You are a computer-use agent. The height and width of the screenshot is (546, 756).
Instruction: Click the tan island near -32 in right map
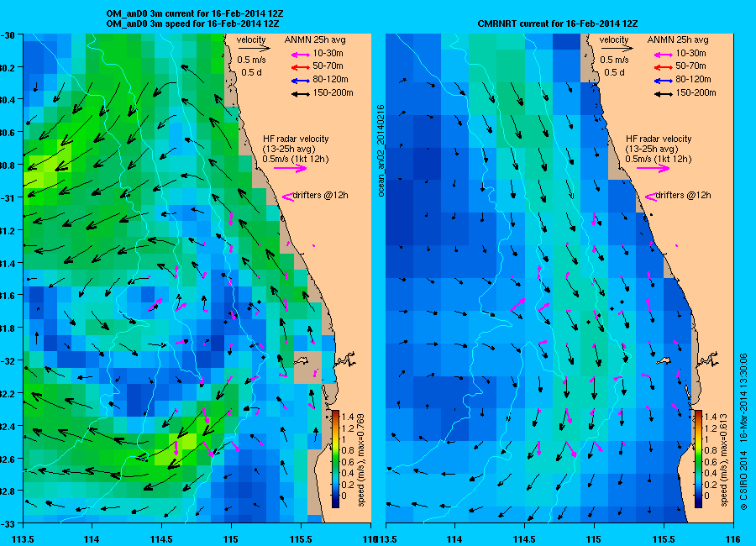664,360
